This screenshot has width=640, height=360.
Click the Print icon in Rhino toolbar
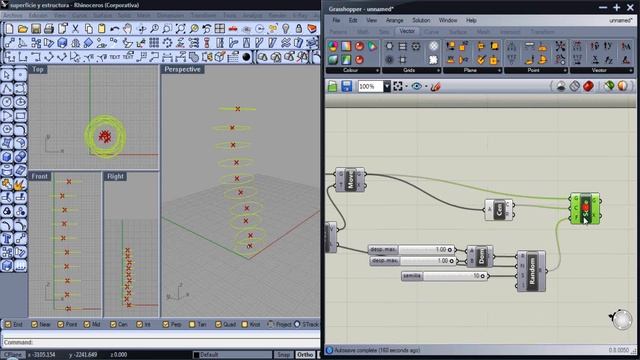coord(49,29)
